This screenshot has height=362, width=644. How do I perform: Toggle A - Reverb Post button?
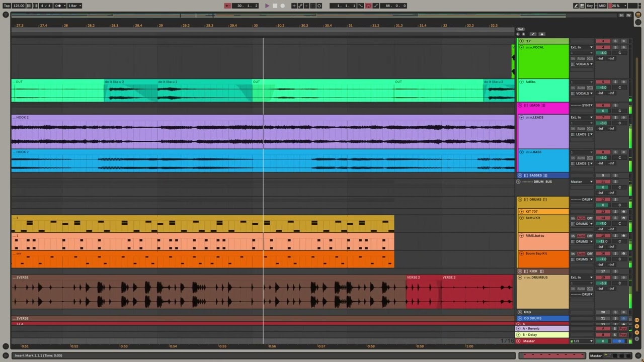(x=623, y=328)
